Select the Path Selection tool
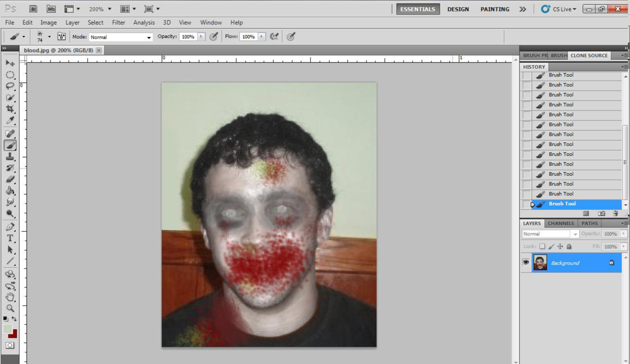 tap(10, 250)
